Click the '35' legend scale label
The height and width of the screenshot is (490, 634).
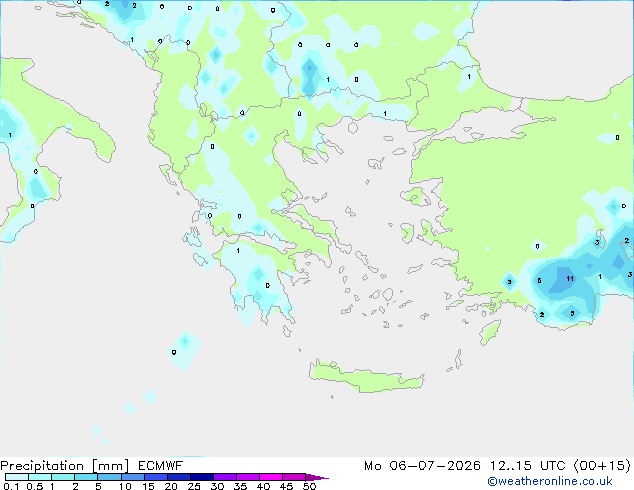tap(240, 486)
